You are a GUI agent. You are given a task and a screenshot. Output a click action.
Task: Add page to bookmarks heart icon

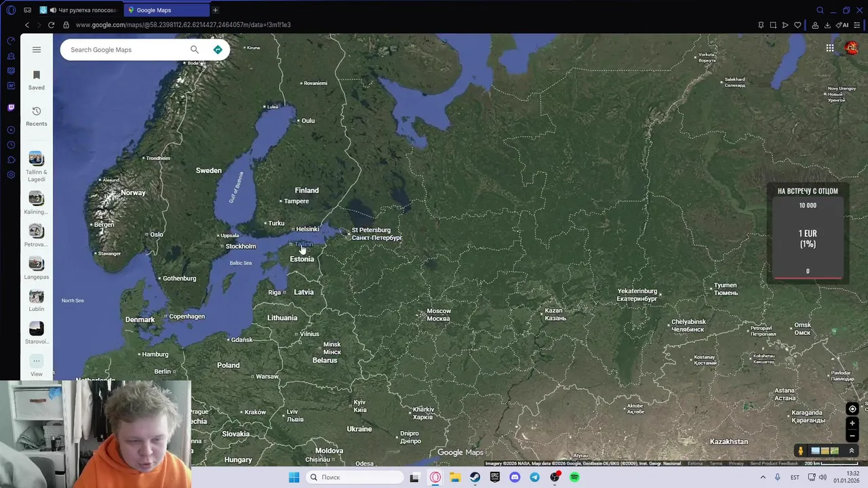point(797,25)
